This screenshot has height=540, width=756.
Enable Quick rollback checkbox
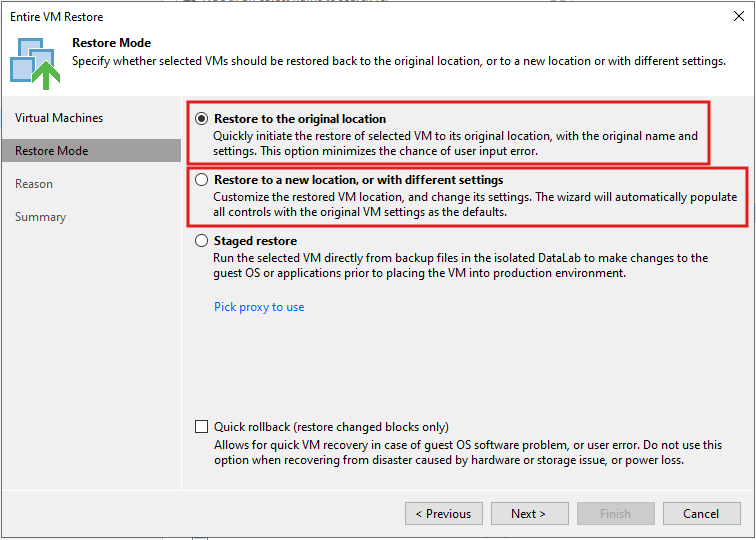tap(202, 427)
